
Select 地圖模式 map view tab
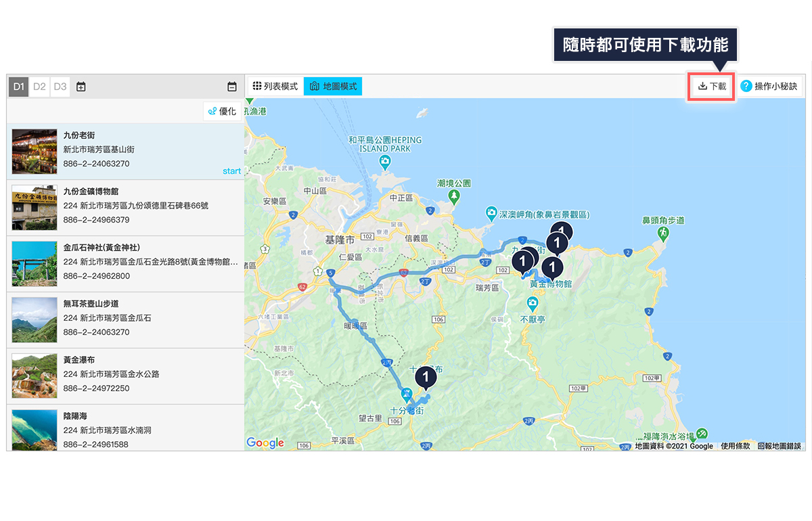(333, 87)
